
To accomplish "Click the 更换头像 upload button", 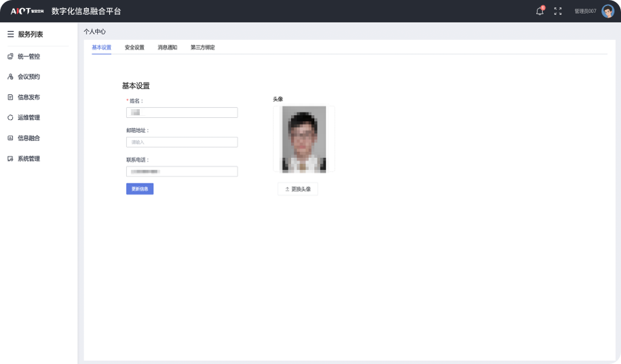I will pyautogui.click(x=297, y=189).
